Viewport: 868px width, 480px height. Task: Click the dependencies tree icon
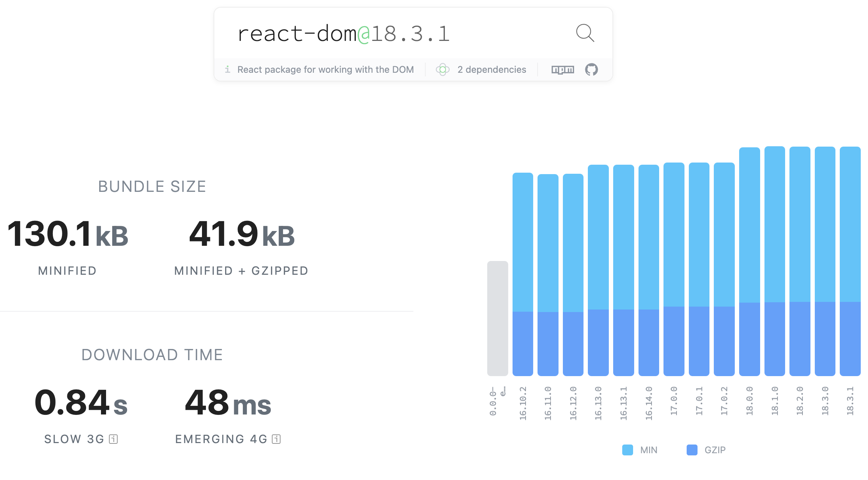442,70
